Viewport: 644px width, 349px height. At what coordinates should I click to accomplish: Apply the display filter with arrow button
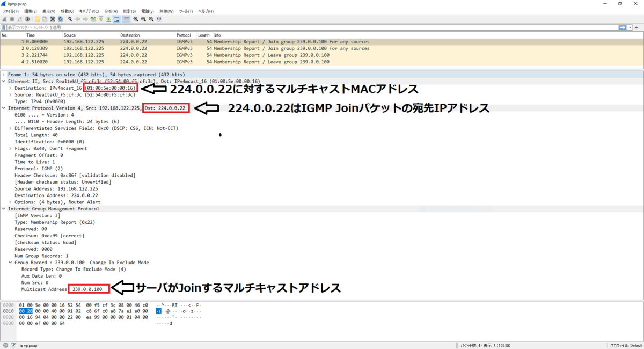[623, 27]
